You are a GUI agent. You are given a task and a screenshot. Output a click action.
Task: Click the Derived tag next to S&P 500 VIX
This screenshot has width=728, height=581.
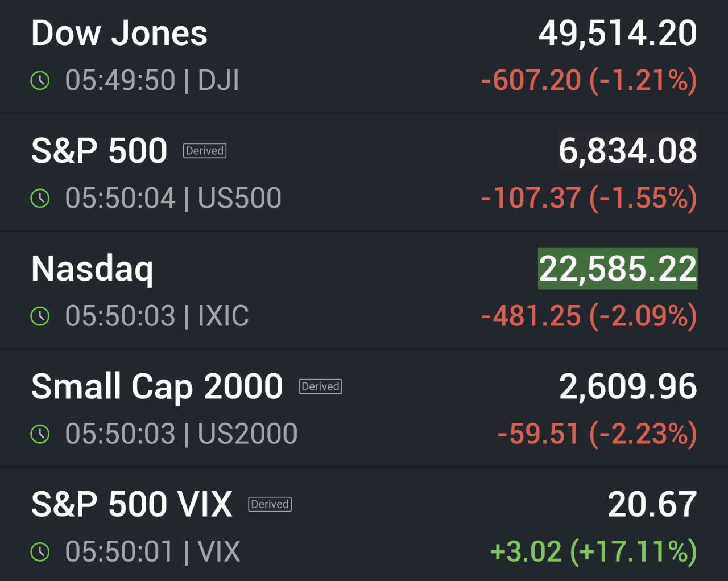pos(270,504)
